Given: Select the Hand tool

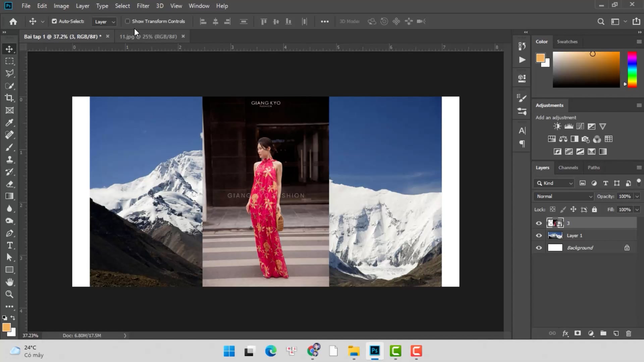Looking at the screenshot, I should tap(9, 282).
